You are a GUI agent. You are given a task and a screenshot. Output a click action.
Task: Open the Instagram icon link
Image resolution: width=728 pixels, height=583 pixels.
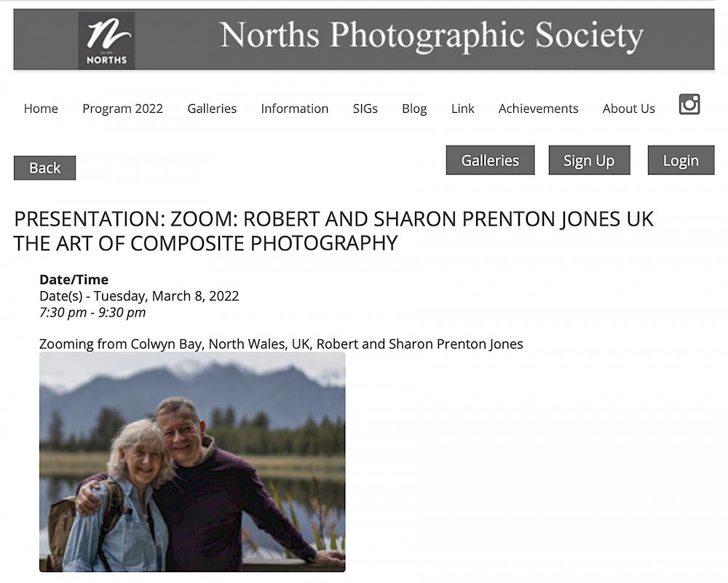[689, 105]
